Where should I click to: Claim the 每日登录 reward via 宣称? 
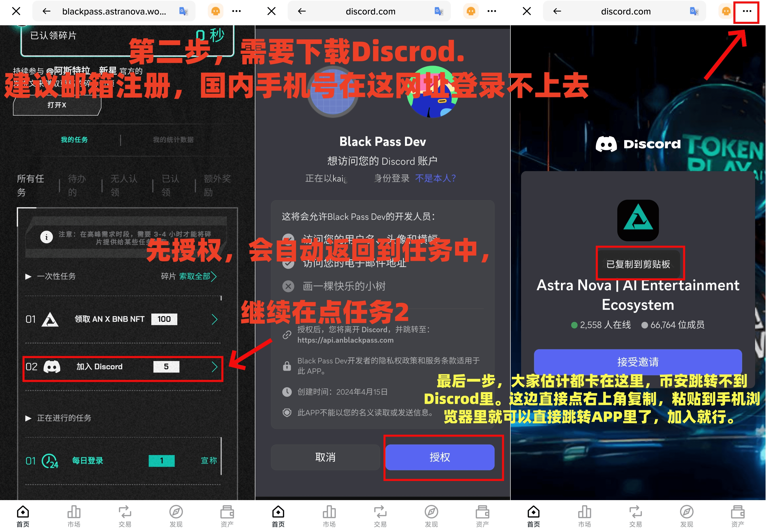(209, 461)
